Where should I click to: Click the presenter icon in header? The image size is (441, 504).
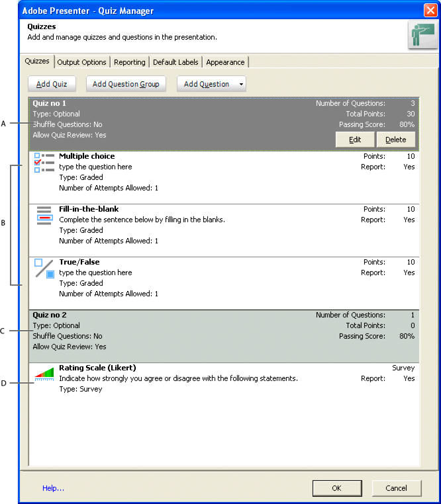pos(422,35)
